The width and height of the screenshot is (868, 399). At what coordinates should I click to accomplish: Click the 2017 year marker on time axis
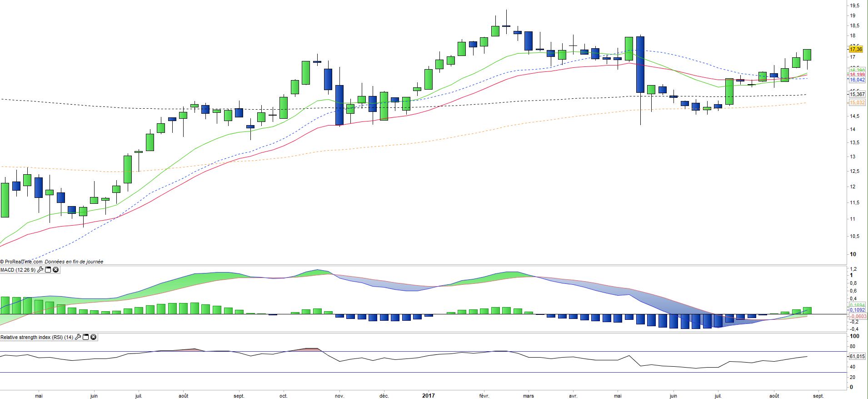tap(428, 395)
